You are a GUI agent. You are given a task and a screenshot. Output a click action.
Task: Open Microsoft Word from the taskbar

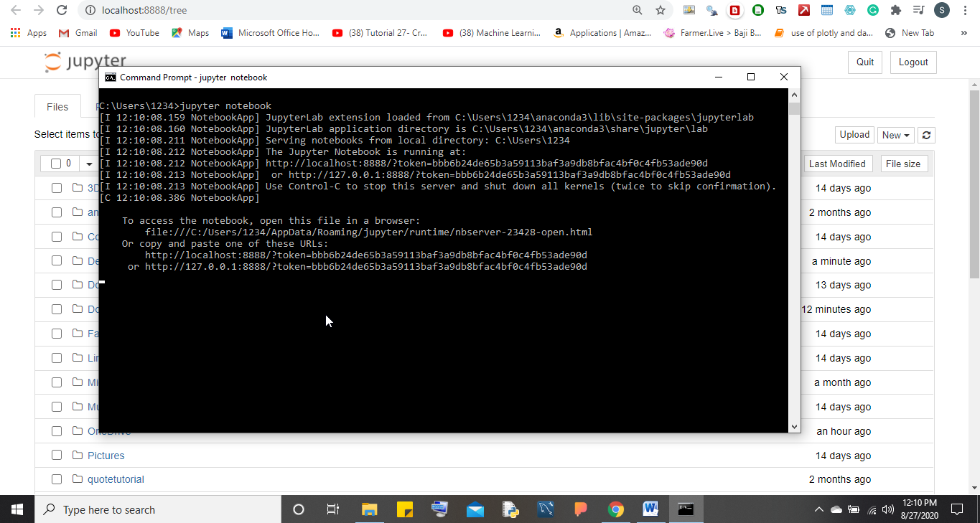650,509
